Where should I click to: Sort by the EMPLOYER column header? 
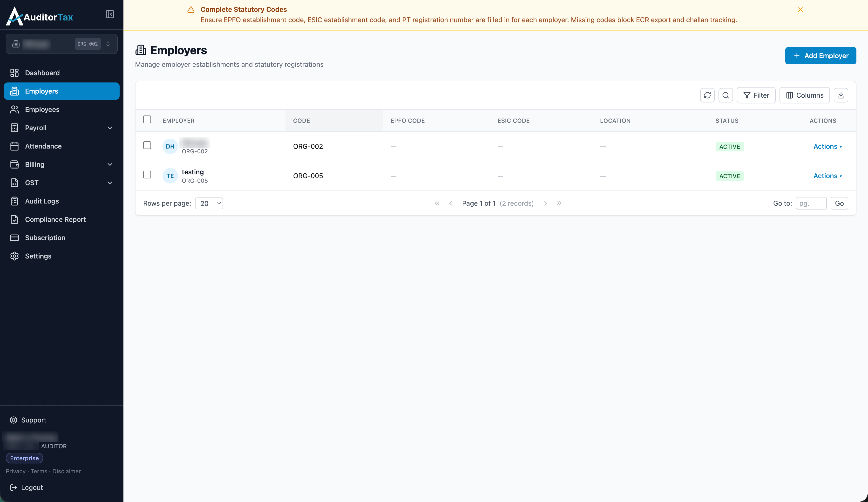[178, 121]
